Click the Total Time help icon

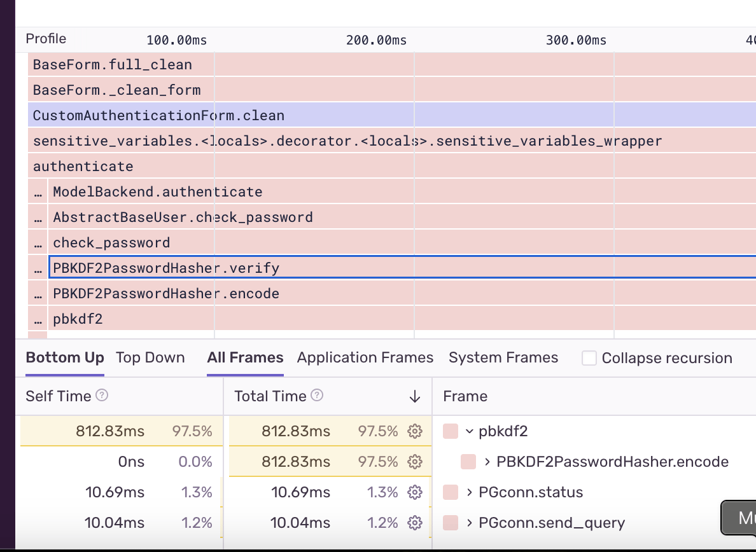coord(317,396)
